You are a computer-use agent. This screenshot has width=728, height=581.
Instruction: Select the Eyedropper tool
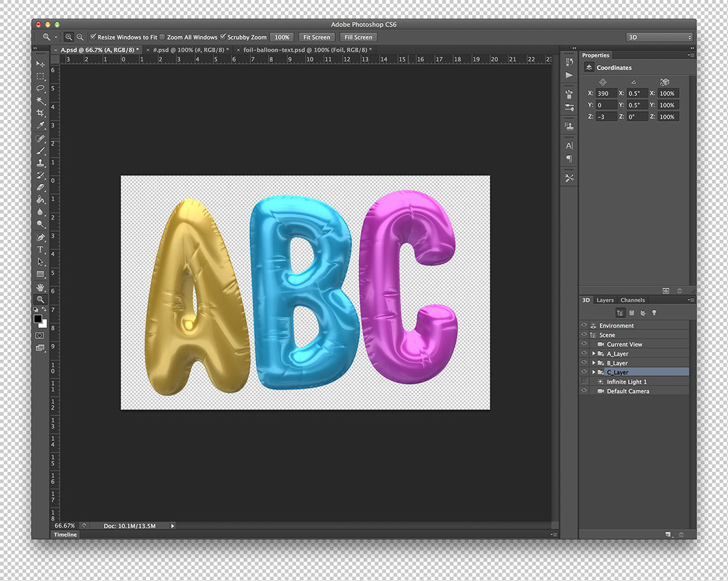click(41, 125)
